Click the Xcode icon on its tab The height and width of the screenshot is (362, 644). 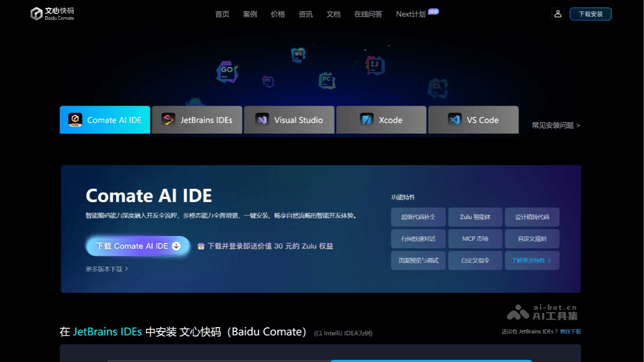pyautogui.click(x=367, y=120)
